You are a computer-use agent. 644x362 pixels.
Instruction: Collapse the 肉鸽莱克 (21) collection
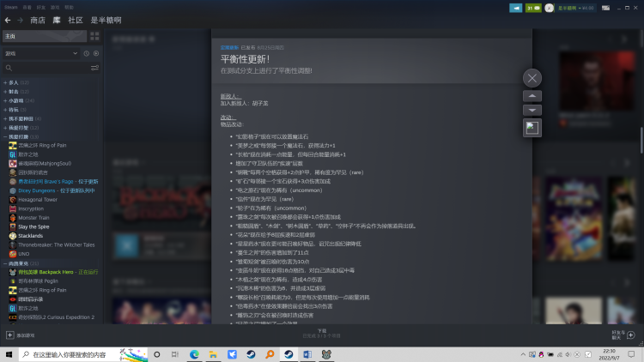click(x=21, y=263)
